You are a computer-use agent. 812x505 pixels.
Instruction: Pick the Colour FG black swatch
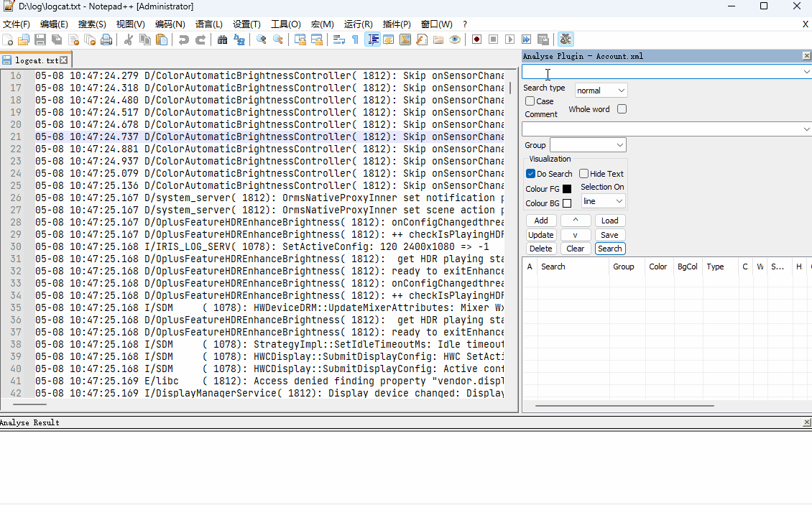[x=567, y=189]
